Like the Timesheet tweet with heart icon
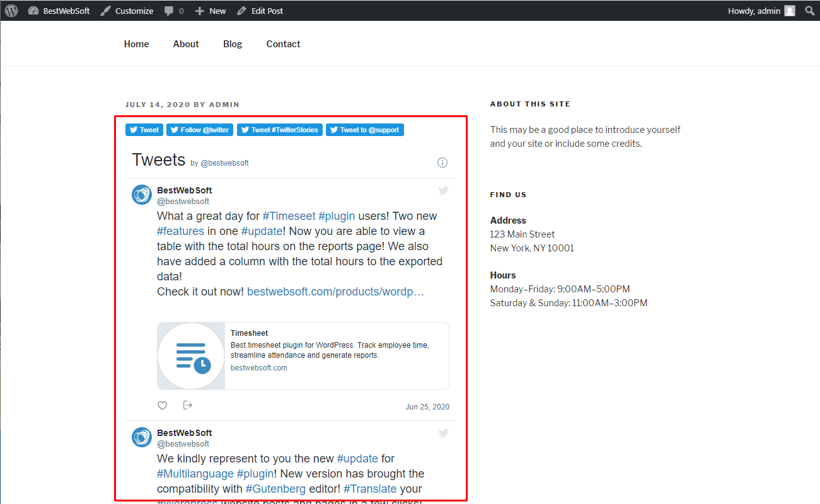Image resolution: width=820 pixels, height=504 pixels. coord(163,406)
